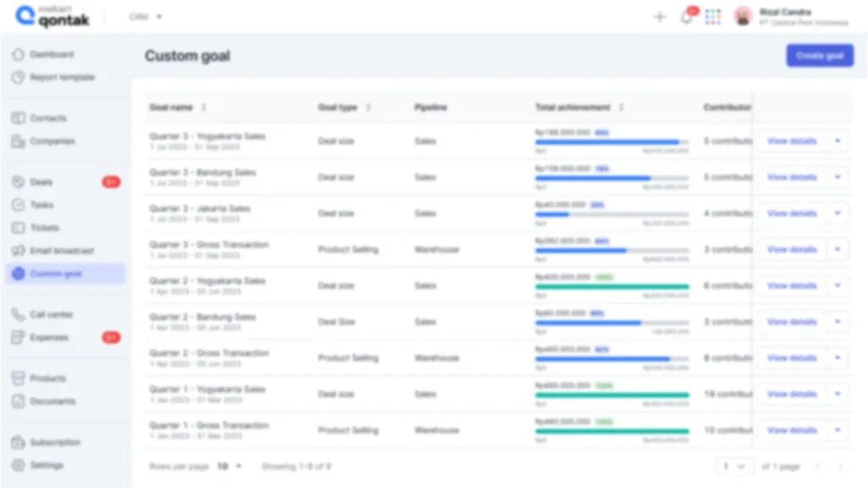Open the colorful apps grid icon
The height and width of the screenshot is (488, 868).
[x=713, y=17]
